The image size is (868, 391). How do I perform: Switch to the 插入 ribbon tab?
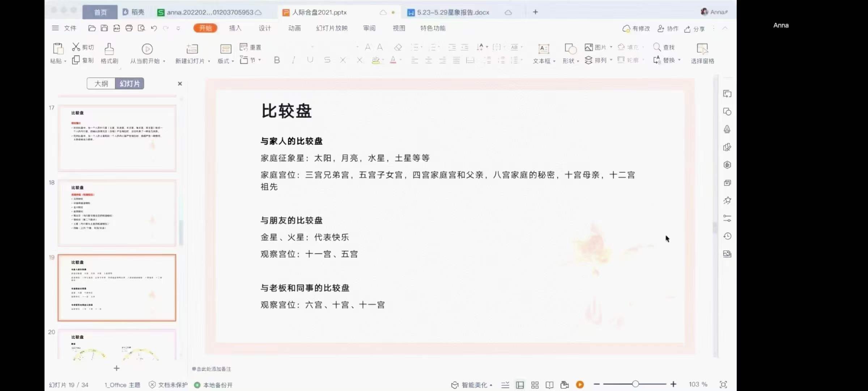[235, 28]
